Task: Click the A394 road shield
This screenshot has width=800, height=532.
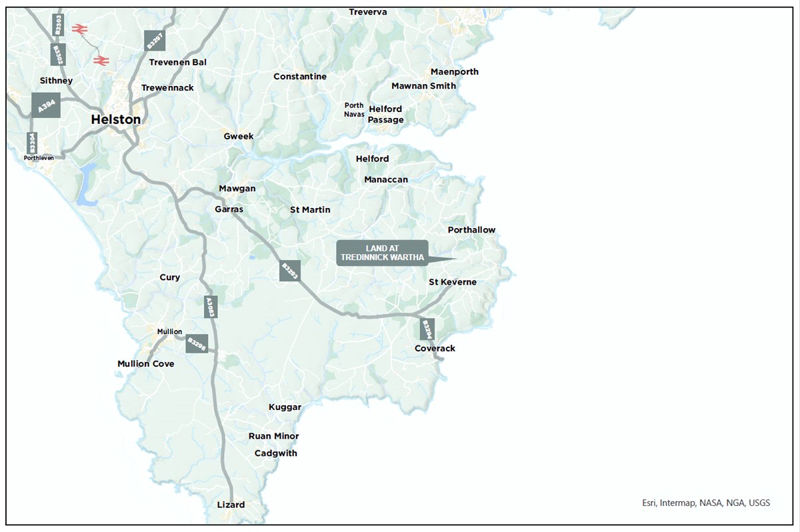Action: tap(46, 105)
